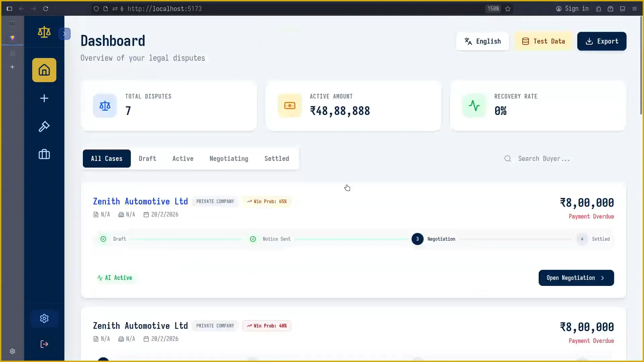The image size is (644, 362).
Task: Click the logout arrow icon at sidebar bottom
Action: tap(44, 344)
